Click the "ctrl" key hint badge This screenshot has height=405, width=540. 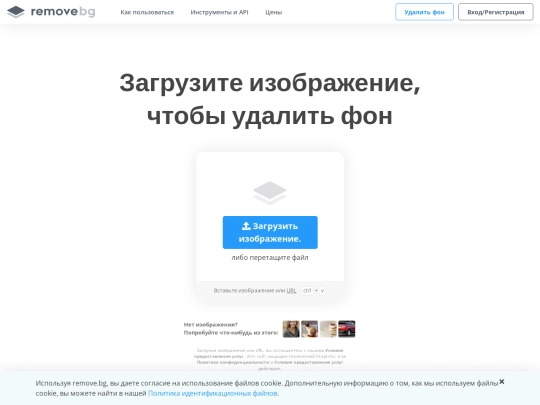coord(307,290)
